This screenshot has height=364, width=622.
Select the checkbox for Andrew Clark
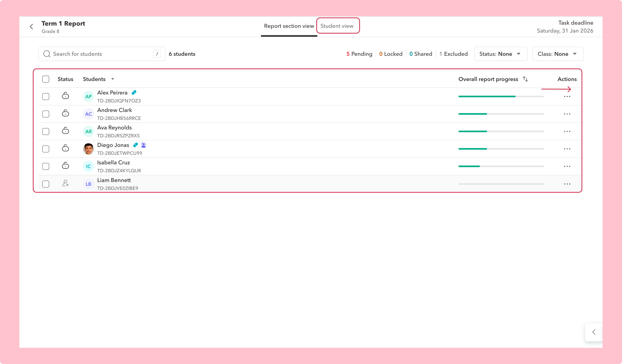(x=46, y=114)
